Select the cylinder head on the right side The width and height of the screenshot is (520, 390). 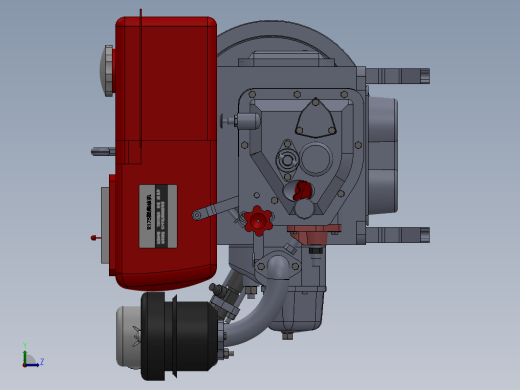(x=383, y=156)
